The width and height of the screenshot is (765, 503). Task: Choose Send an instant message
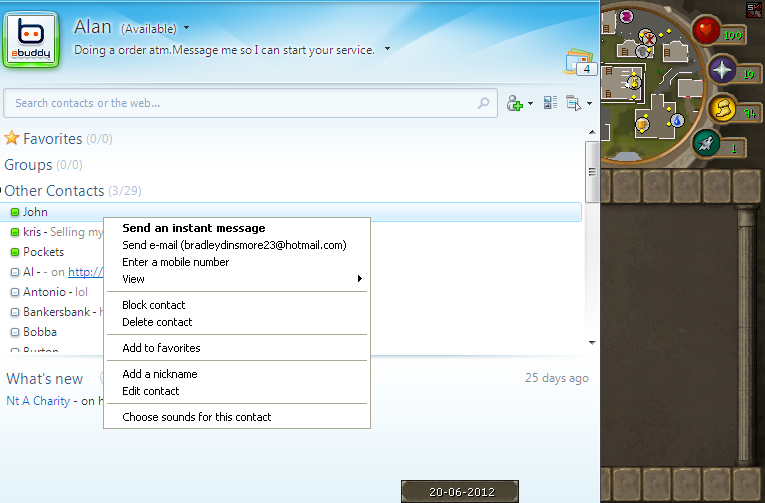coord(237,228)
